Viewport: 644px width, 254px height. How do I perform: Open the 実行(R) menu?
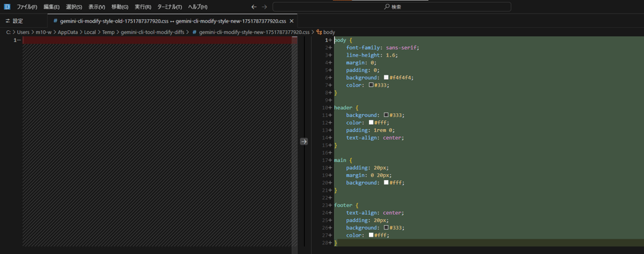[142, 7]
